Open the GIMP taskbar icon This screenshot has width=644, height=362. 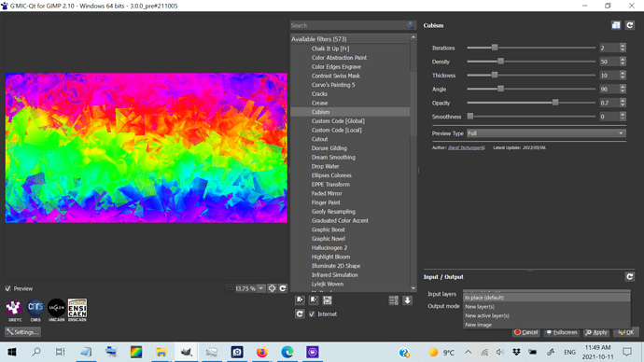pos(187,352)
